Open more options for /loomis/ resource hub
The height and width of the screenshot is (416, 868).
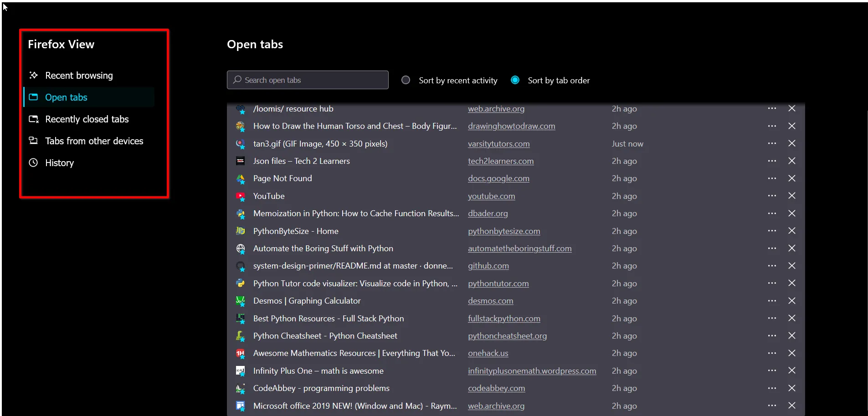[772, 108]
